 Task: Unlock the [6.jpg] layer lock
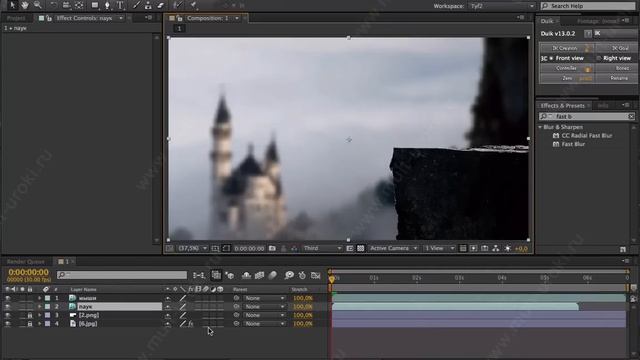pyautogui.click(x=29, y=324)
